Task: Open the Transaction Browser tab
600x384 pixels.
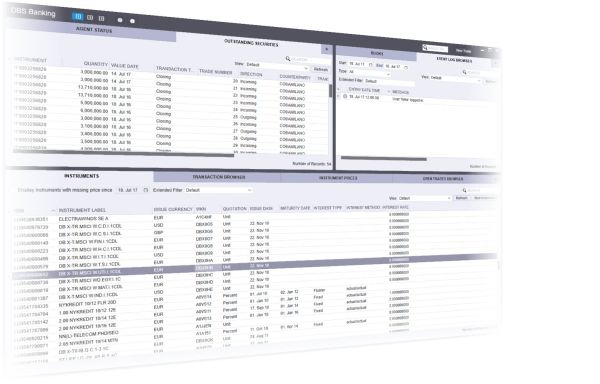Action: coord(218,177)
